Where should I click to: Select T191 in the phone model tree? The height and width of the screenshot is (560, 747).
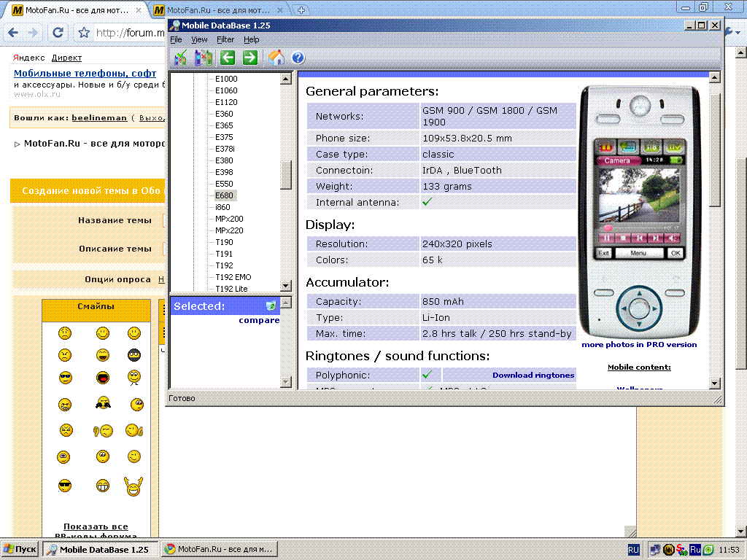[224, 254]
